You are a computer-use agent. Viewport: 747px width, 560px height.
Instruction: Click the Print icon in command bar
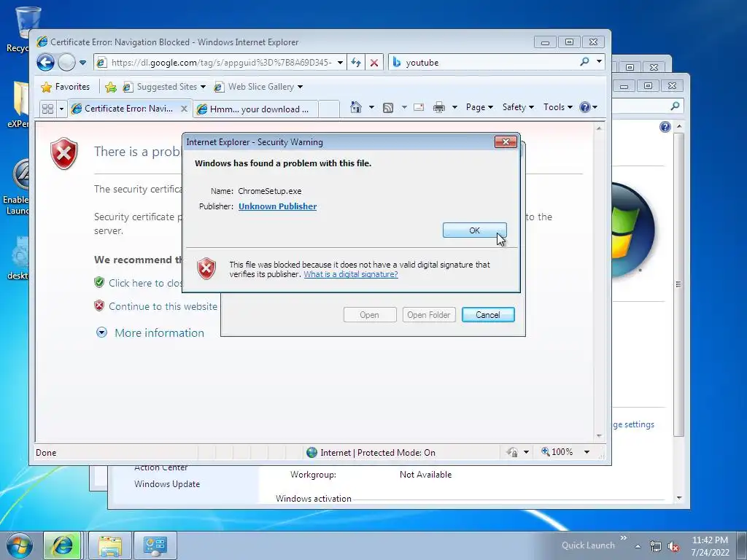point(438,108)
